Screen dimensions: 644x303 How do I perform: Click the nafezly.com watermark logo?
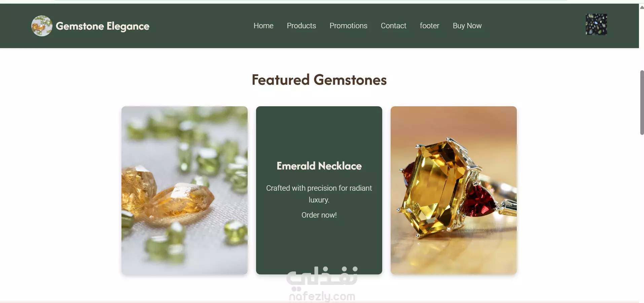click(x=322, y=283)
